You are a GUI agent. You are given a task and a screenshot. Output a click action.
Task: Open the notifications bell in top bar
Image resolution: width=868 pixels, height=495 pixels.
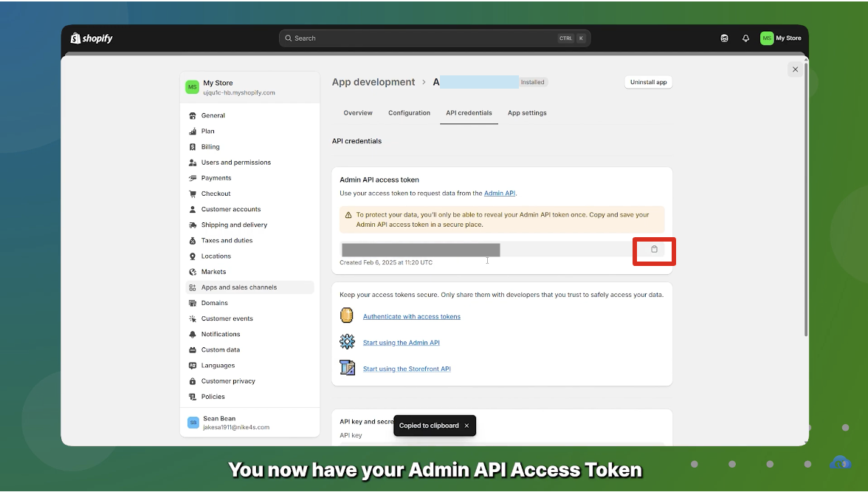pos(745,38)
